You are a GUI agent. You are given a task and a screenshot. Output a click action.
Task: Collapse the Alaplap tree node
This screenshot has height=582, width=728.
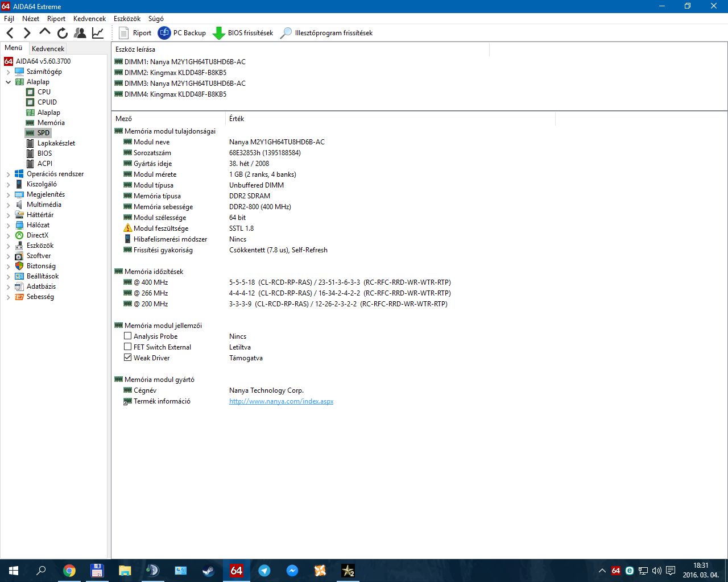(x=9, y=82)
